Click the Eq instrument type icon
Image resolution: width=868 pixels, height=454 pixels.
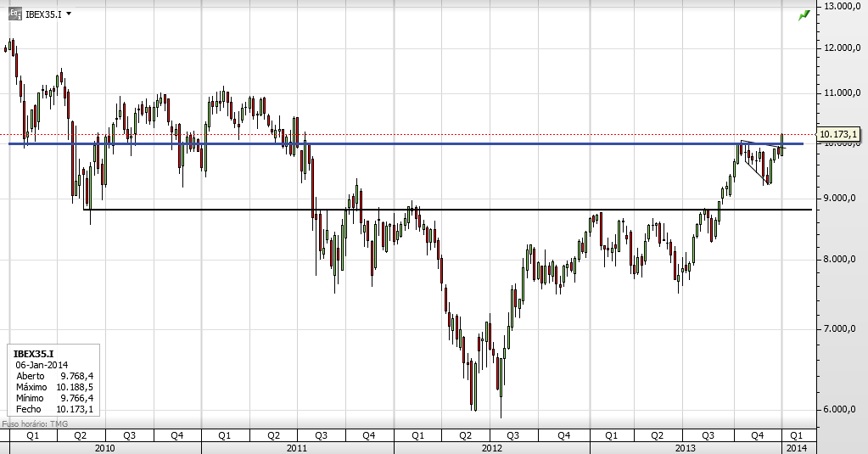[x=15, y=14]
